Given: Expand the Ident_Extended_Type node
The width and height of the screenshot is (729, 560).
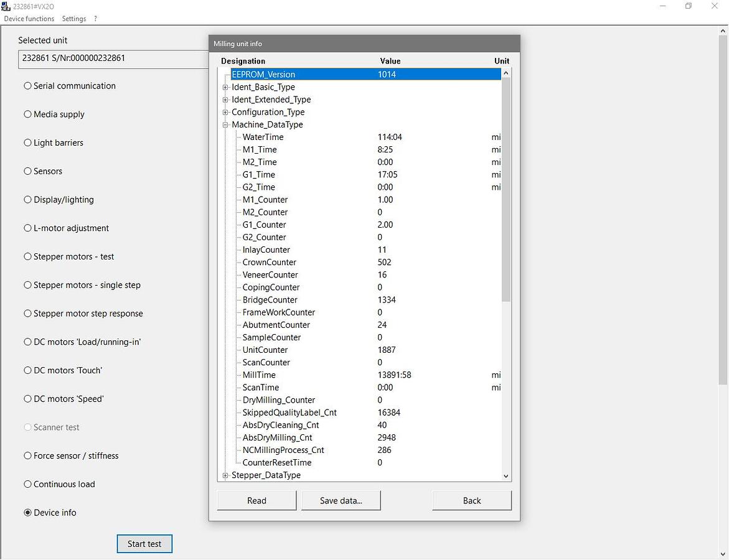Looking at the screenshot, I should (x=225, y=100).
